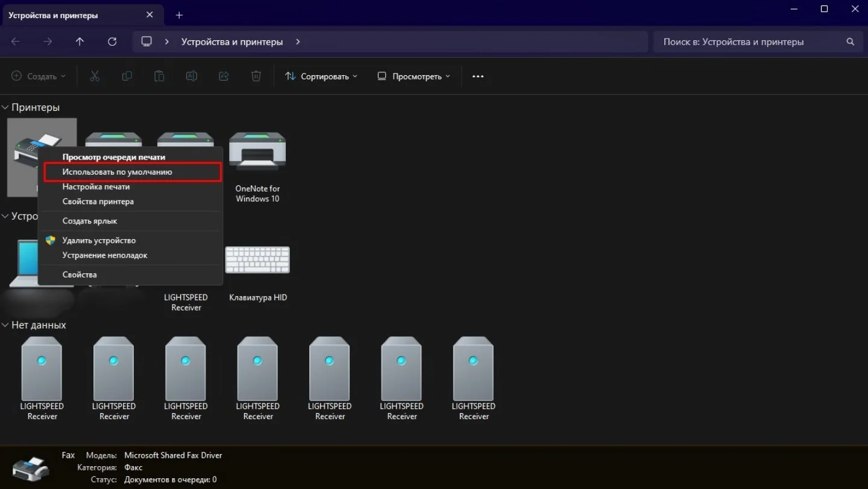Click the search magnifier icon

(850, 42)
